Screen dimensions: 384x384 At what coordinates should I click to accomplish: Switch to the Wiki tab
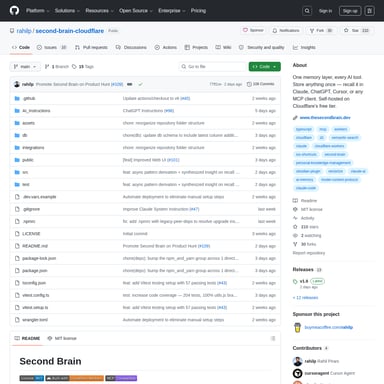click(x=223, y=47)
